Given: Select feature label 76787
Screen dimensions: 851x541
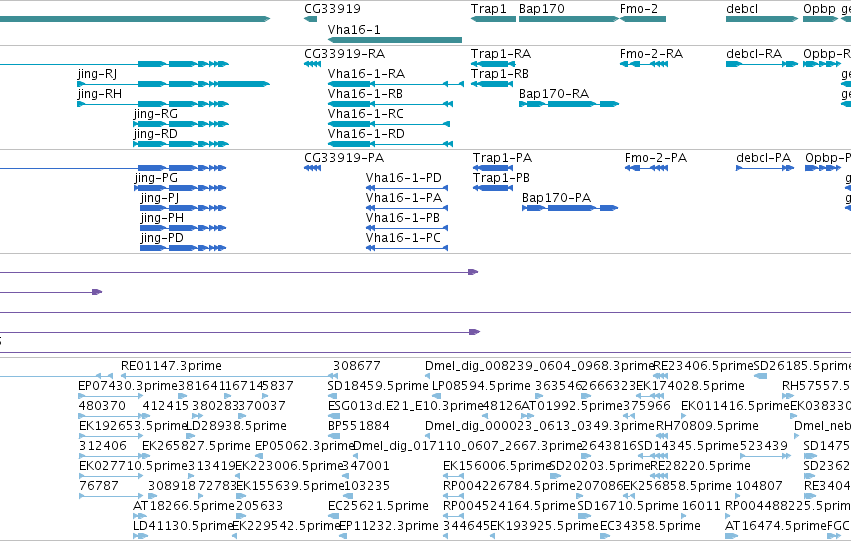Looking at the screenshot, I should point(99,487).
